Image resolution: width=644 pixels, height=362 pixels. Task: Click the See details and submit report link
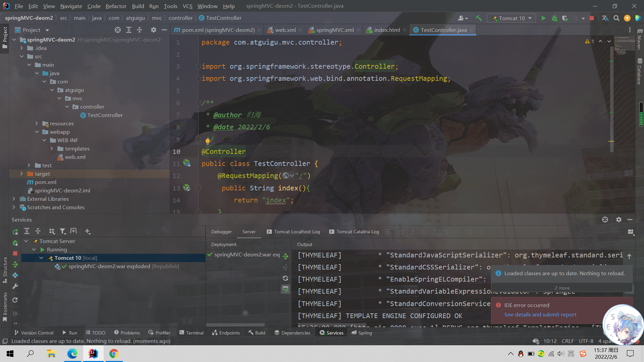[x=540, y=314]
